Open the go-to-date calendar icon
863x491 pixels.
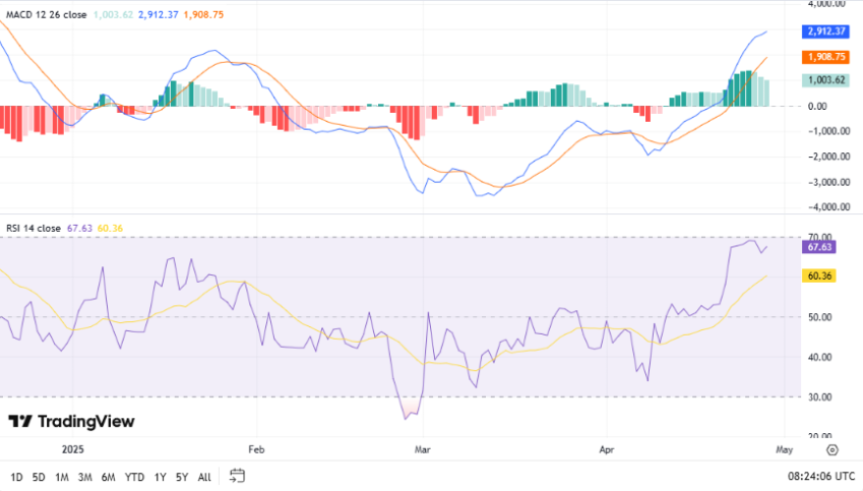click(237, 476)
